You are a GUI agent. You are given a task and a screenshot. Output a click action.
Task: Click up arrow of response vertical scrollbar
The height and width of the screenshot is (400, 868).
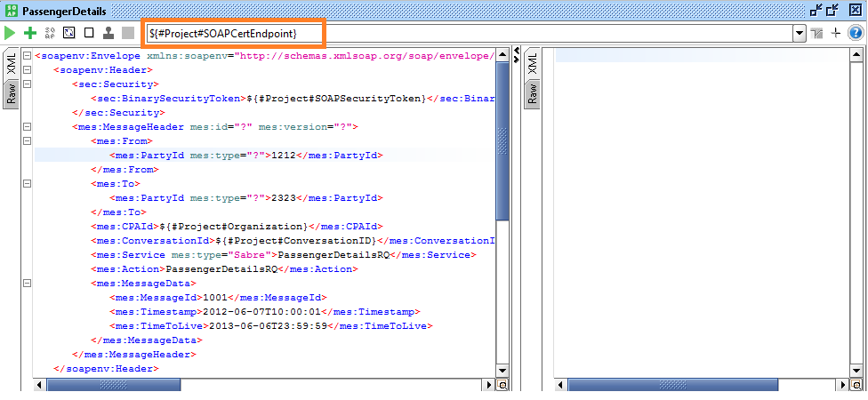[857, 54]
